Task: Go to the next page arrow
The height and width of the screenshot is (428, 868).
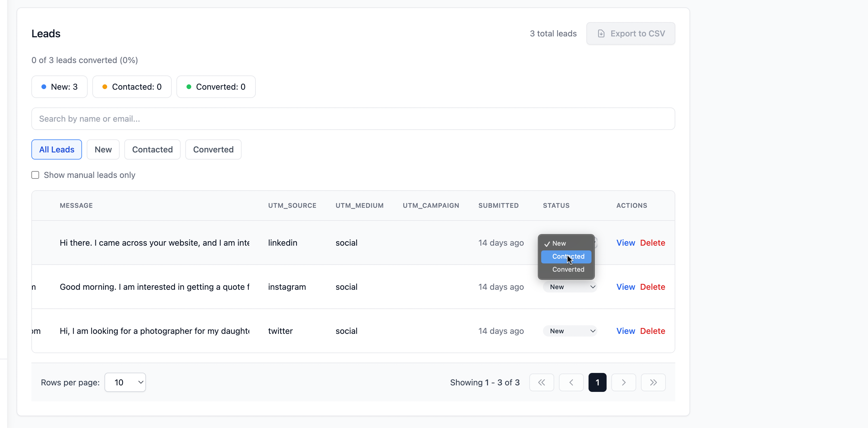Action: 624,382
